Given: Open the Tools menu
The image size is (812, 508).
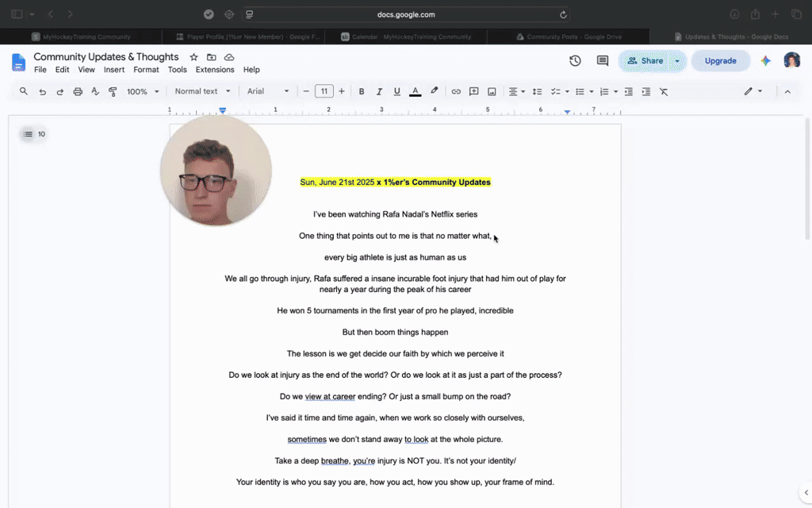Looking at the screenshot, I should (177, 70).
